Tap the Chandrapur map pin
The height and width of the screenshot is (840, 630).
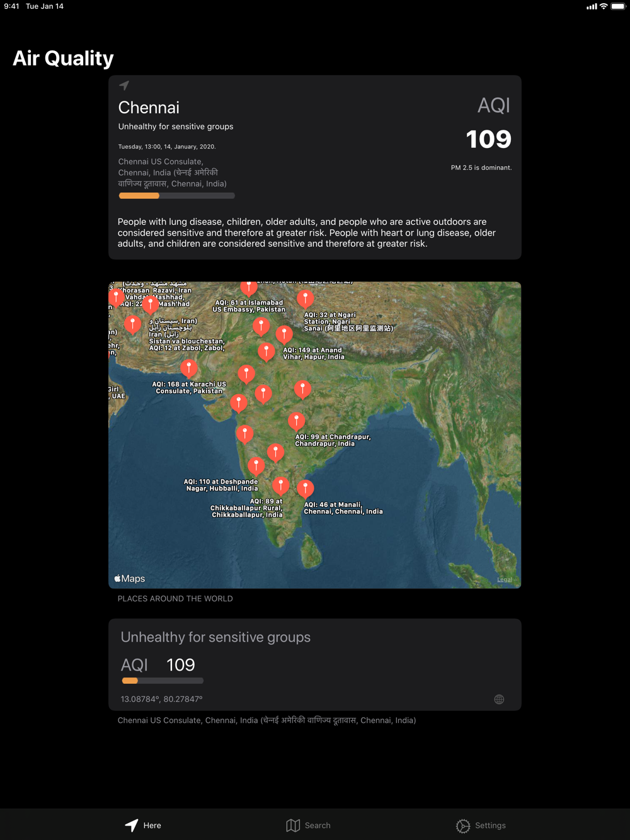click(296, 420)
